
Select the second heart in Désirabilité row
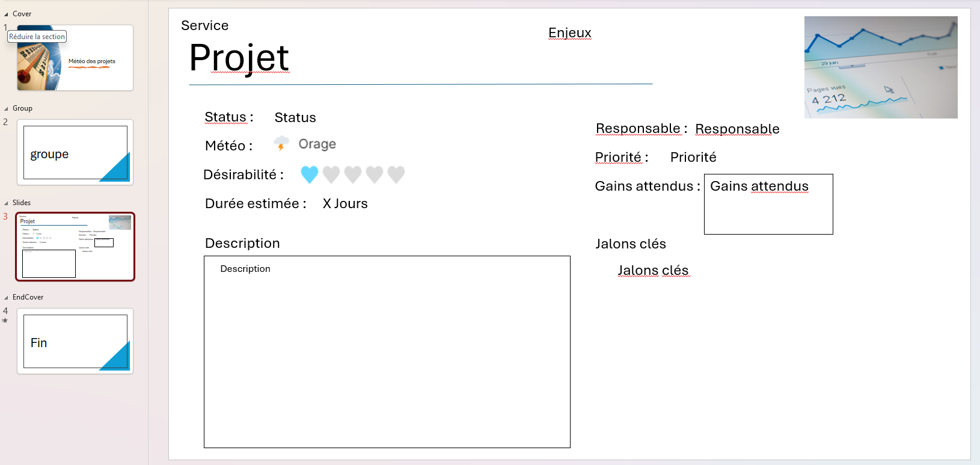[331, 174]
